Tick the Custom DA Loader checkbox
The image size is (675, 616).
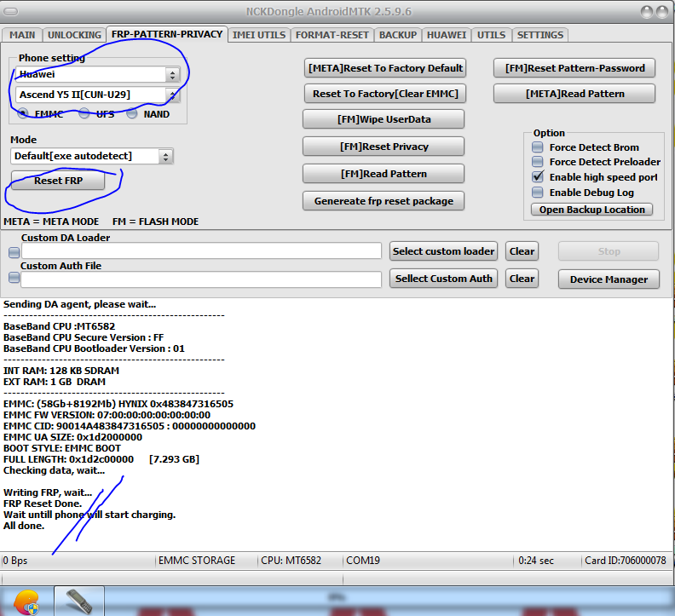(x=14, y=252)
